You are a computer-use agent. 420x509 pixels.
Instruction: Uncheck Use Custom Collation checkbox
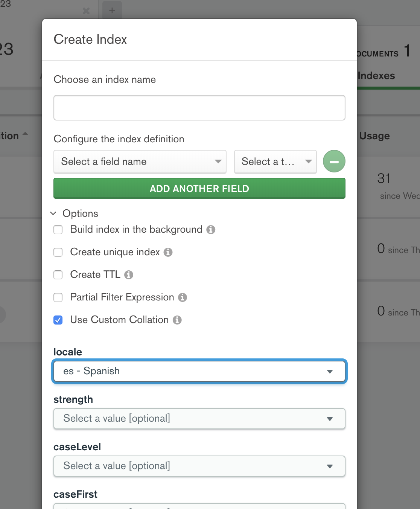pos(58,320)
